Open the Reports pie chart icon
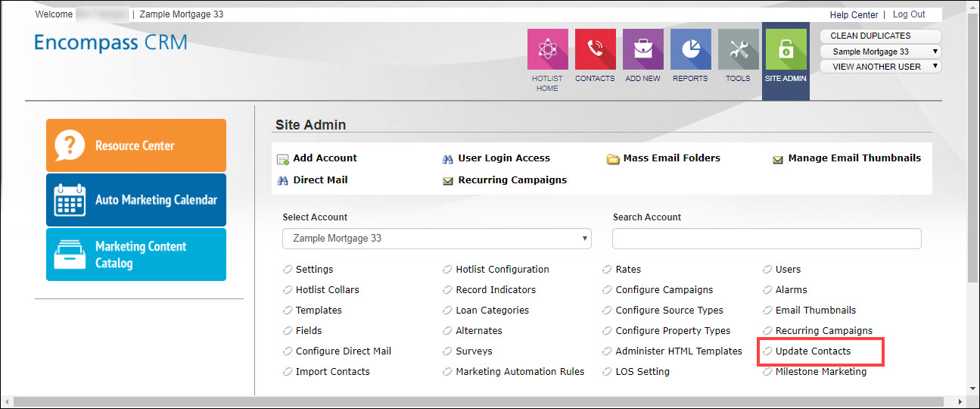The height and width of the screenshot is (409, 980). pyautogui.click(x=690, y=49)
